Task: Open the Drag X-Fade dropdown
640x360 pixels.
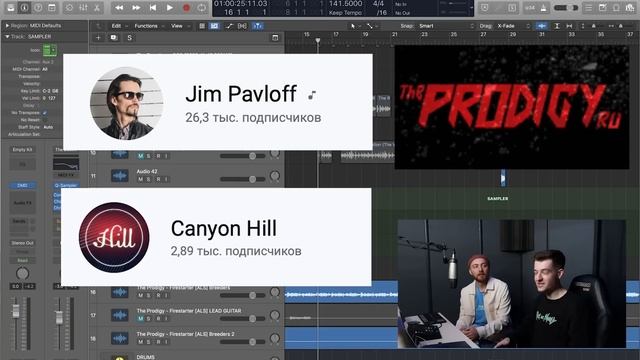Action: [x=513, y=26]
